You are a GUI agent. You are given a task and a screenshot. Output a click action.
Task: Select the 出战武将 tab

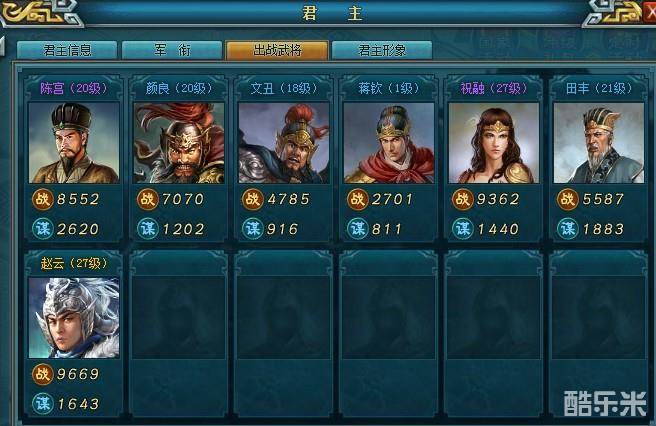pos(277,50)
